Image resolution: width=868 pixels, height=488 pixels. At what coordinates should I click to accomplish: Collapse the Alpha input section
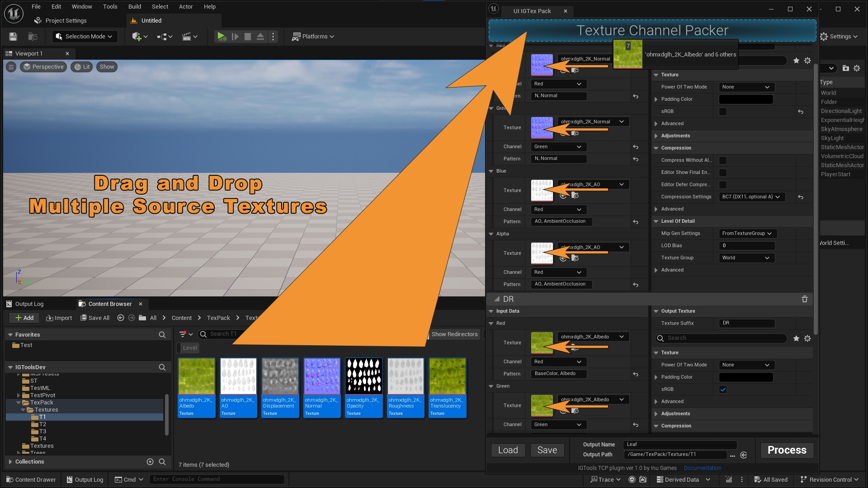click(491, 234)
